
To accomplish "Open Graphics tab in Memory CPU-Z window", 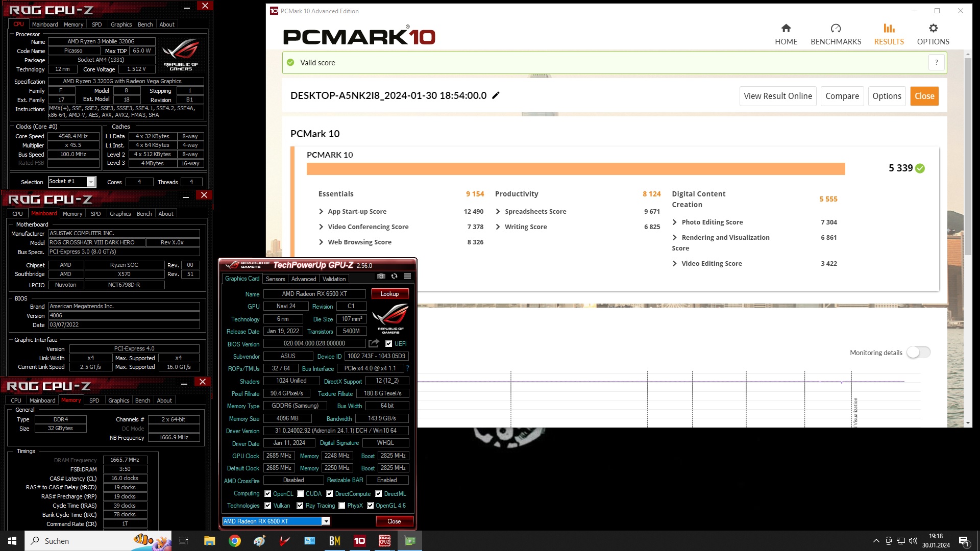I will tap(118, 400).
